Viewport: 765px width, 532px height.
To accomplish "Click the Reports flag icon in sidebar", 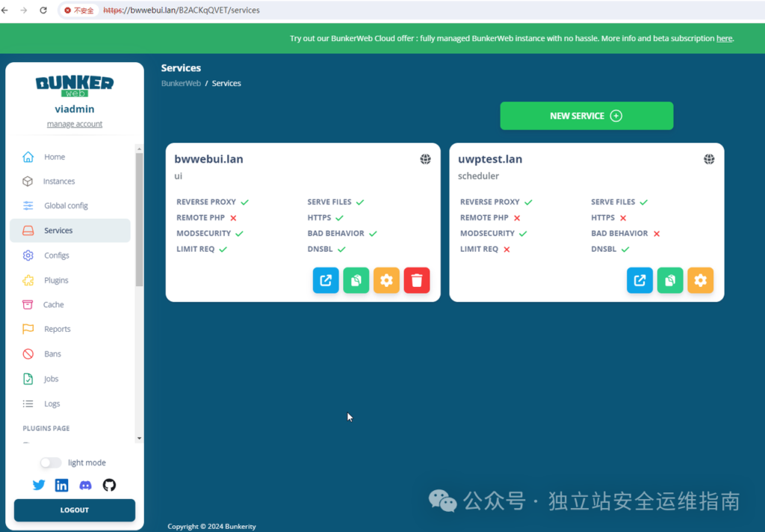I will pos(28,329).
